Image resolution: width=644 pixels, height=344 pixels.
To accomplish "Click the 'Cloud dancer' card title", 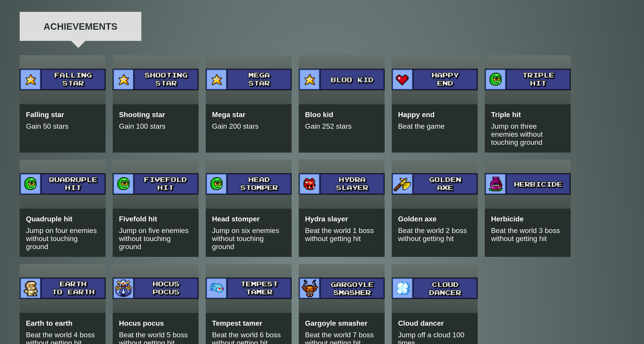I will (421, 323).
